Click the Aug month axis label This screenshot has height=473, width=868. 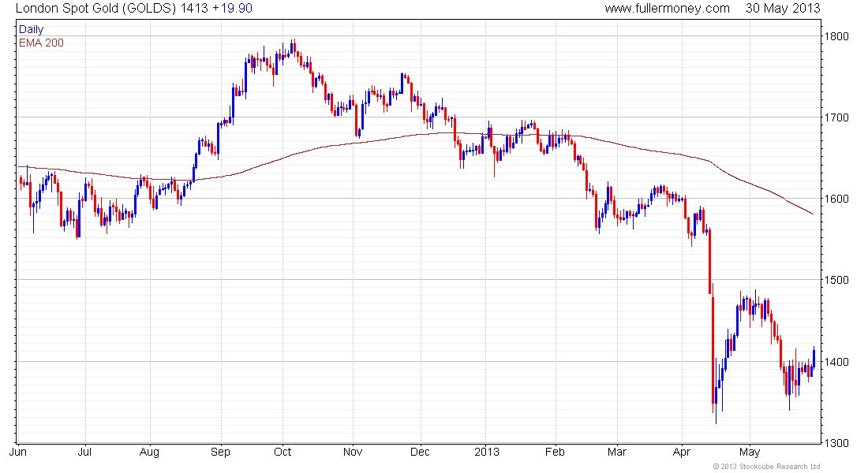[149, 453]
